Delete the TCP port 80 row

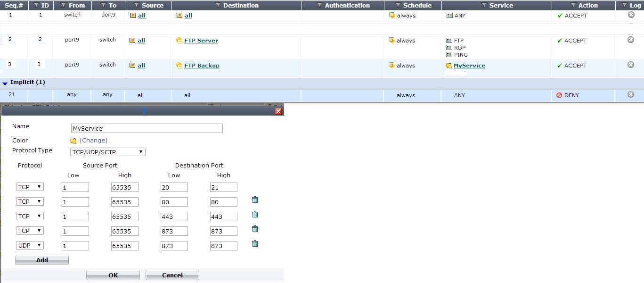coord(255,200)
